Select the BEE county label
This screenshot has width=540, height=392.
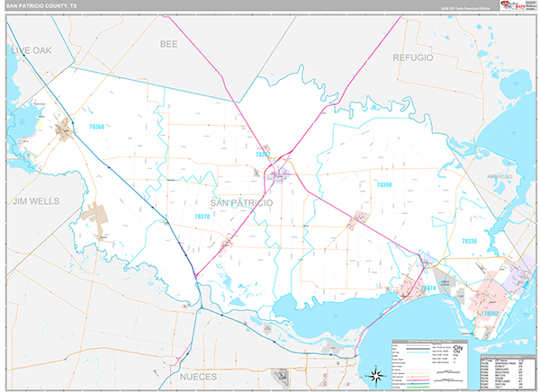(x=169, y=44)
